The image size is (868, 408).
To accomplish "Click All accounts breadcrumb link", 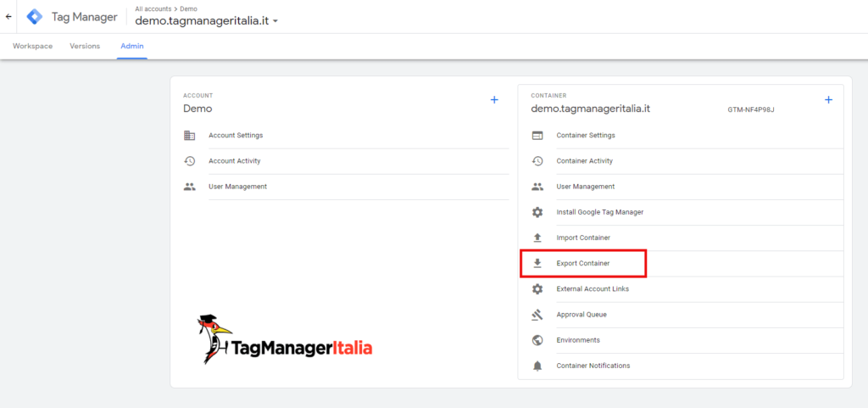I will coord(153,8).
